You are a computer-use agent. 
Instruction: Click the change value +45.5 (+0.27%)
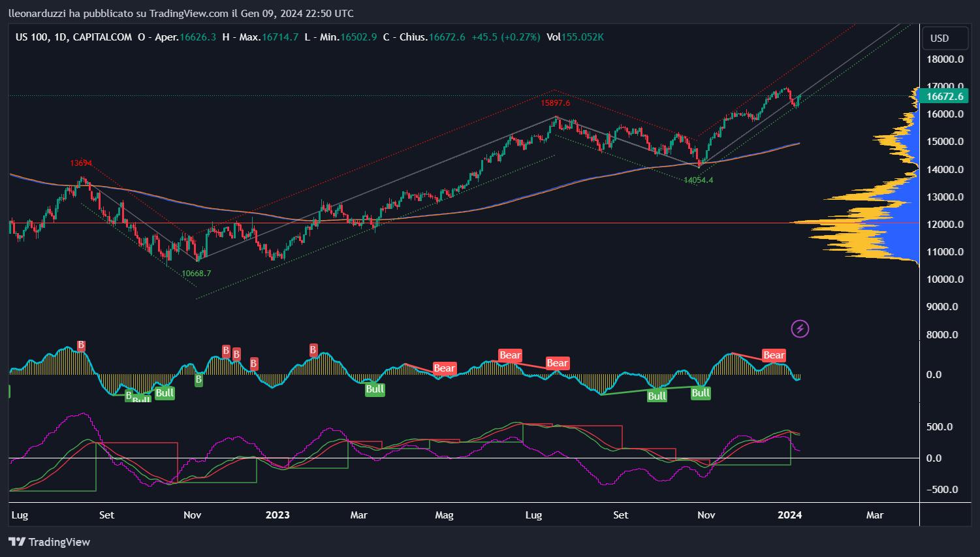click(x=506, y=37)
